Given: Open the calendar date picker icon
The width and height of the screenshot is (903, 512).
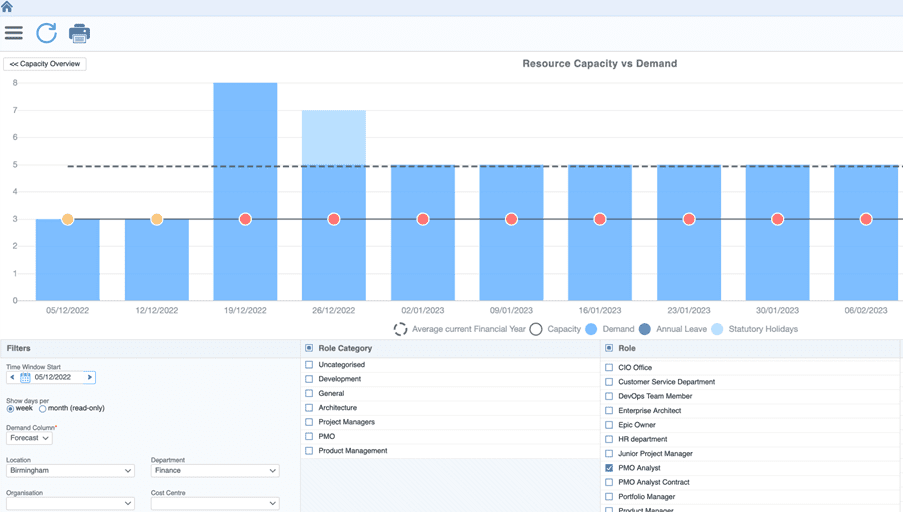Looking at the screenshot, I should tap(25, 378).
